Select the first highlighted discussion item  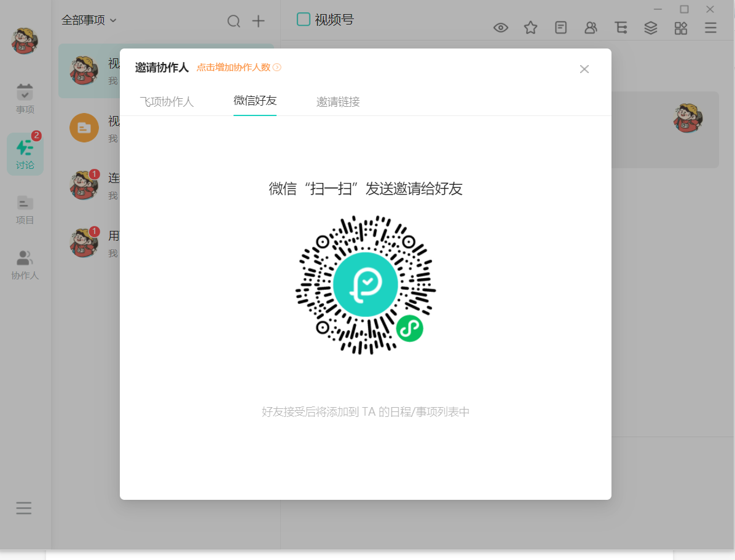tap(89, 71)
